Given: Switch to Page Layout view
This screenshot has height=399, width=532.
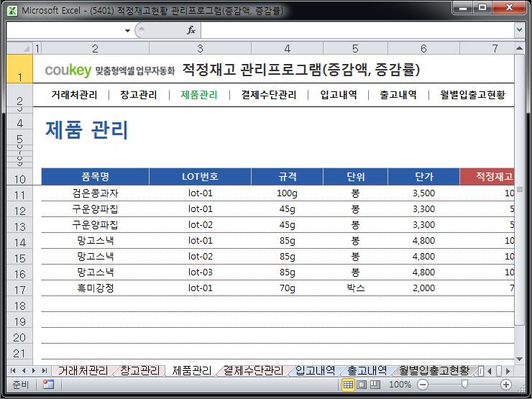Looking at the screenshot, I should [362, 385].
